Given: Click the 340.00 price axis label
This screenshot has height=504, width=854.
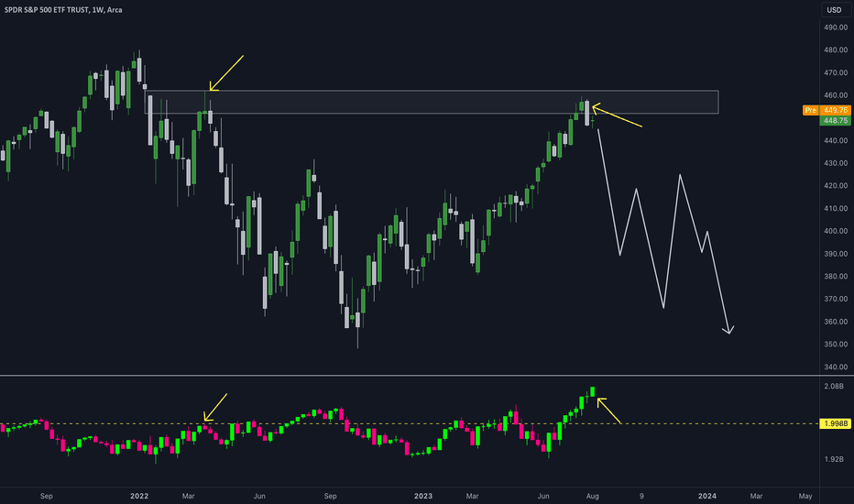Looking at the screenshot, I should pos(836,367).
